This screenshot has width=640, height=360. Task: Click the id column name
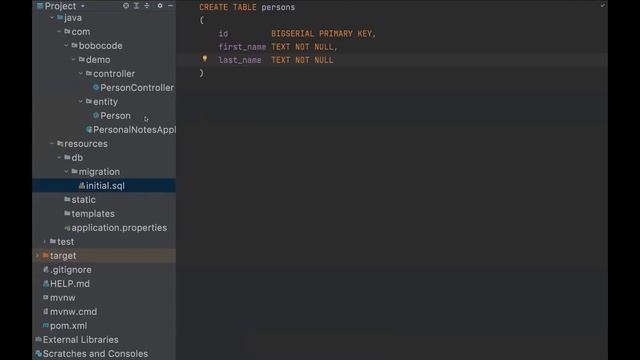click(223, 34)
